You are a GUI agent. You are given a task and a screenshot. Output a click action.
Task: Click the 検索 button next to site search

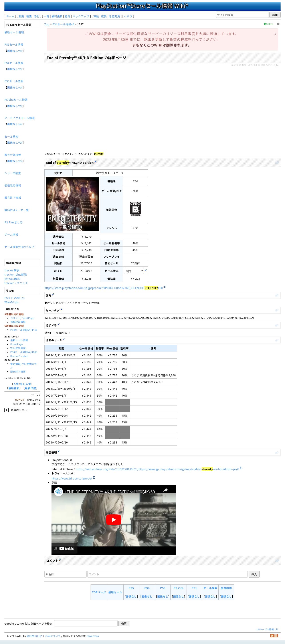(x=275, y=15)
